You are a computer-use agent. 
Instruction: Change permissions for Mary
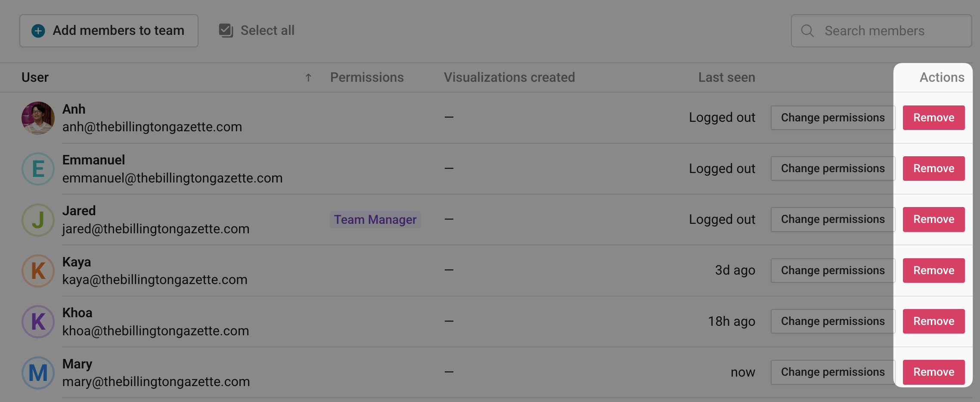pyautogui.click(x=832, y=372)
